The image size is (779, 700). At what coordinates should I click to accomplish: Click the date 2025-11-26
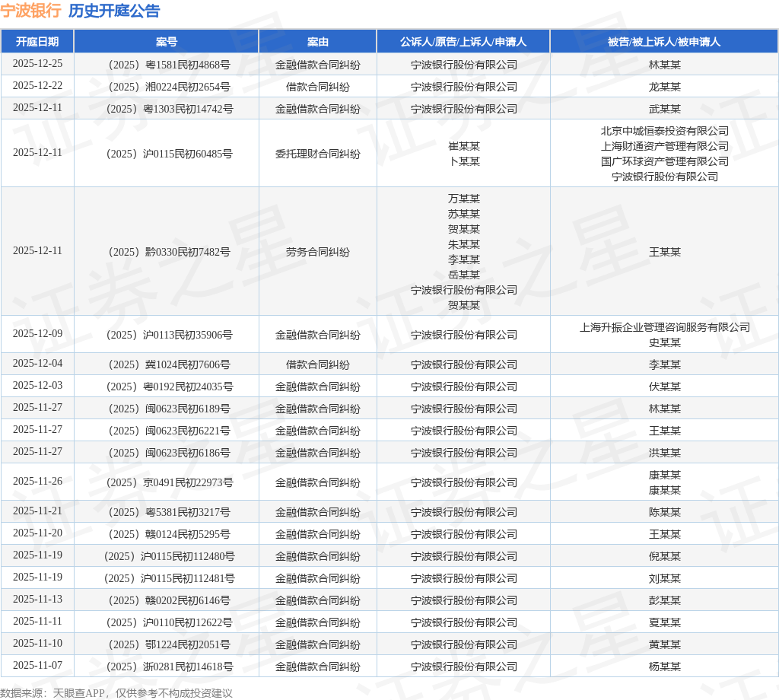(x=37, y=482)
